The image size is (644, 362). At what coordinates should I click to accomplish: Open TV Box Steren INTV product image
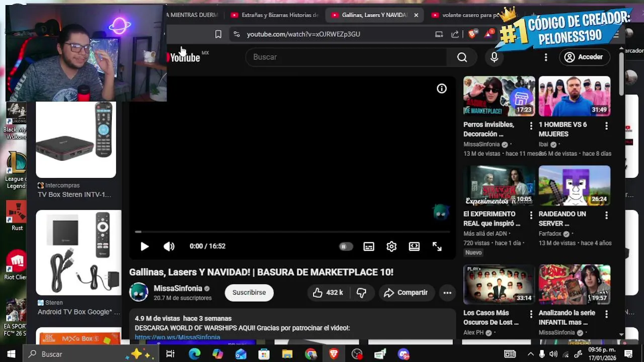click(x=76, y=140)
